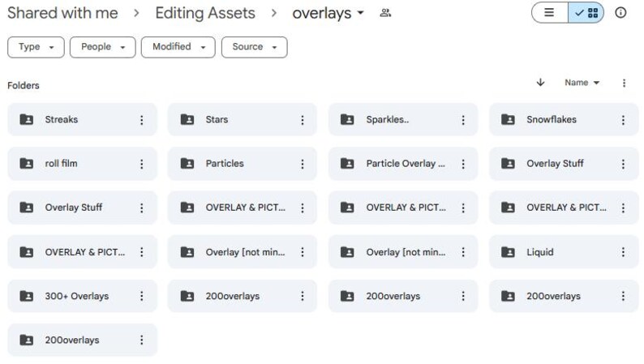
Task: Select the Snowflakes folder name
Action: point(552,119)
